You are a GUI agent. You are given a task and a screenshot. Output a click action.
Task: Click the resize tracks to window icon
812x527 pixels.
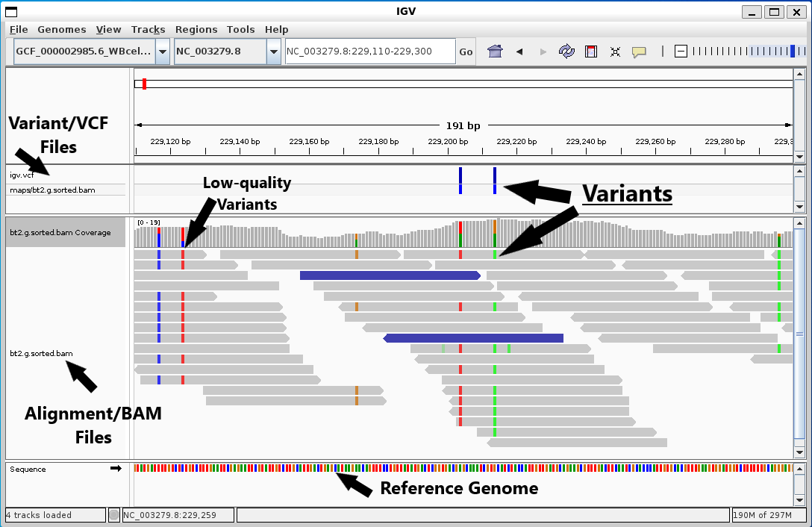pos(615,51)
